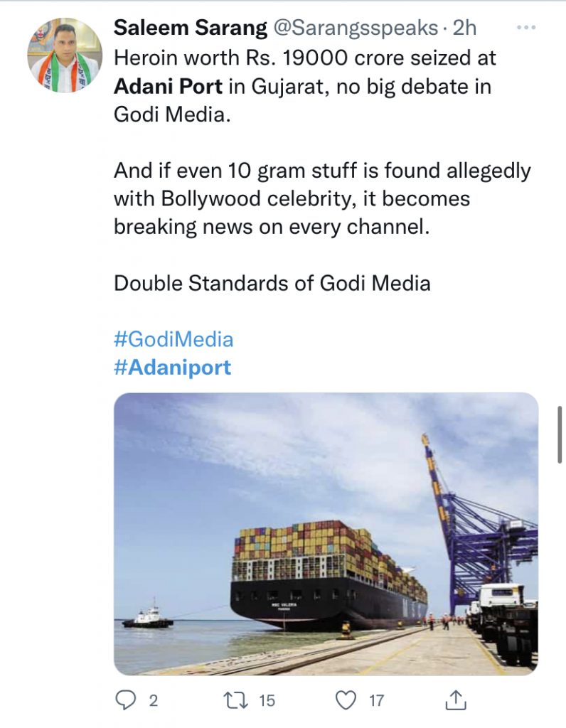This screenshot has width=566, height=728.
Task: Like the tweet with the heart icon
Action: click(346, 701)
